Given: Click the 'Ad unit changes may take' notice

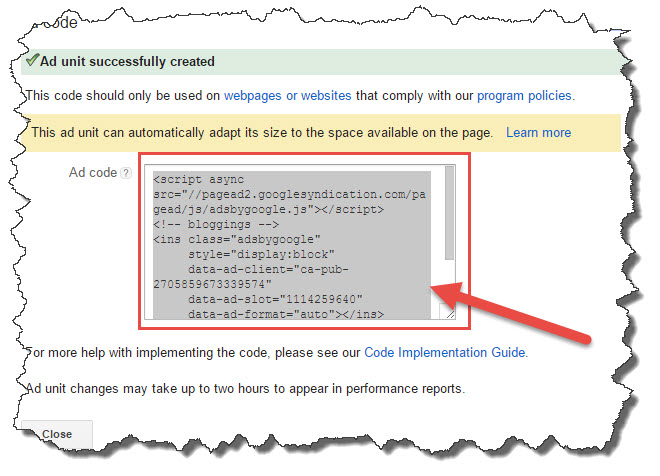Looking at the screenshot, I should 246,388.
